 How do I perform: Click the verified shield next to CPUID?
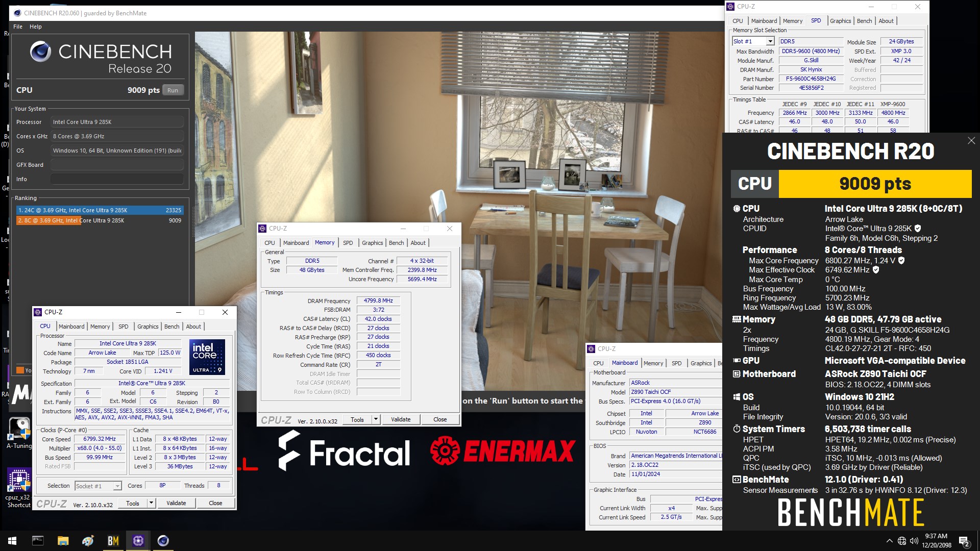pyautogui.click(x=918, y=229)
